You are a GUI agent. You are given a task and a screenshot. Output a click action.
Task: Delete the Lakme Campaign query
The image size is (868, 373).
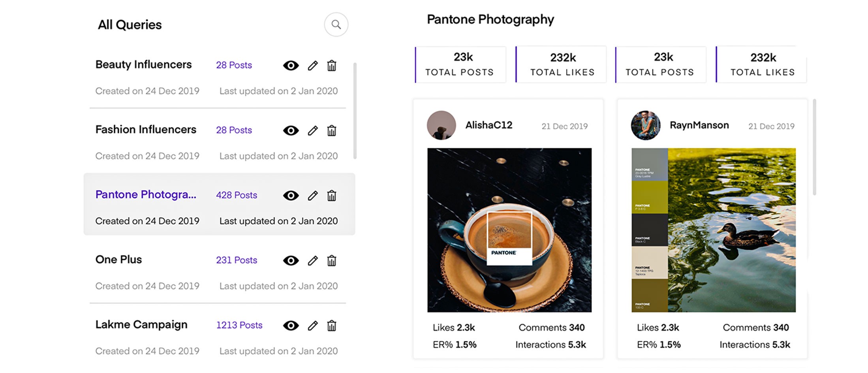[x=332, y=326]
